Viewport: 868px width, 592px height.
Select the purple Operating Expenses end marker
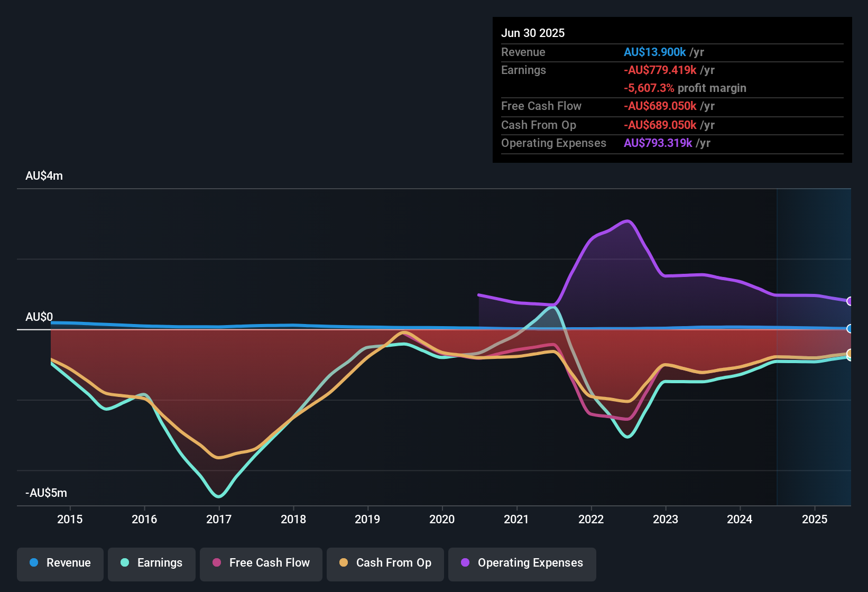coord(849,301)
